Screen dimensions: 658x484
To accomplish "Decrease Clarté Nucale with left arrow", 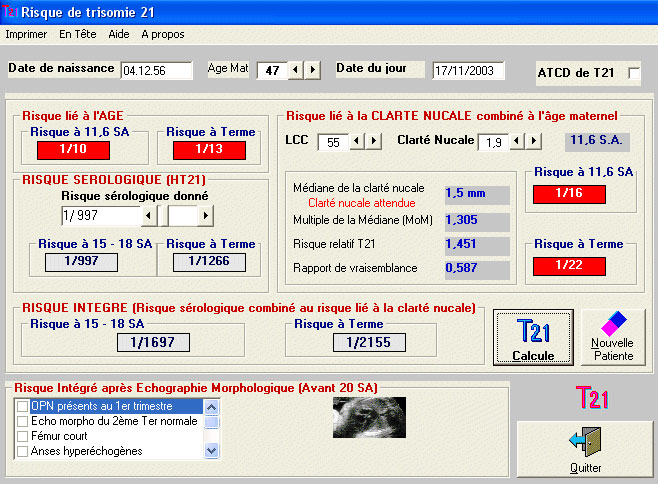I will click(517, 142).
